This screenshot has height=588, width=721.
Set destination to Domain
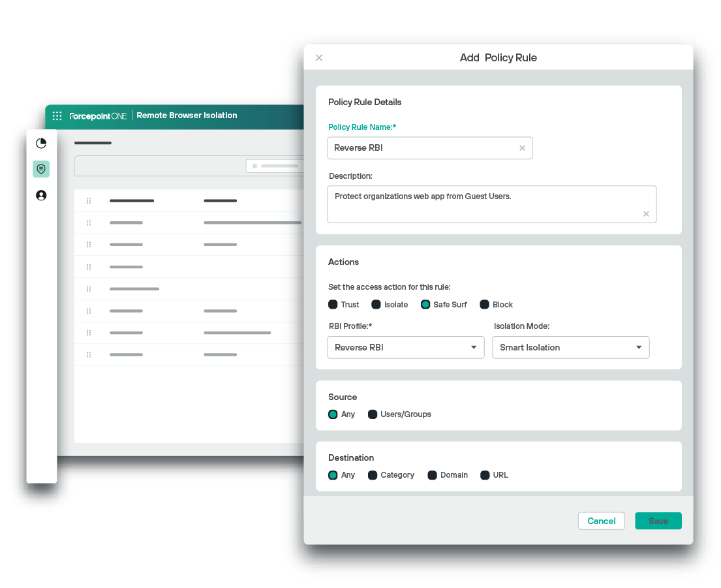point(432,475)
